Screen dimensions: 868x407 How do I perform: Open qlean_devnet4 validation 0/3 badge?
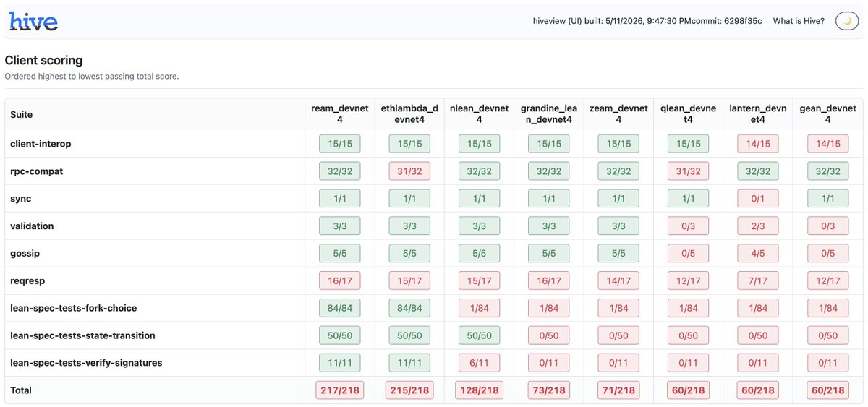coord(688,226)
